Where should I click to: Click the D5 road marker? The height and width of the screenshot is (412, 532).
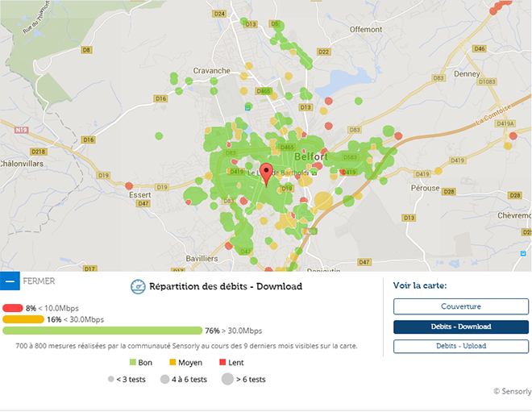[275, 23]
